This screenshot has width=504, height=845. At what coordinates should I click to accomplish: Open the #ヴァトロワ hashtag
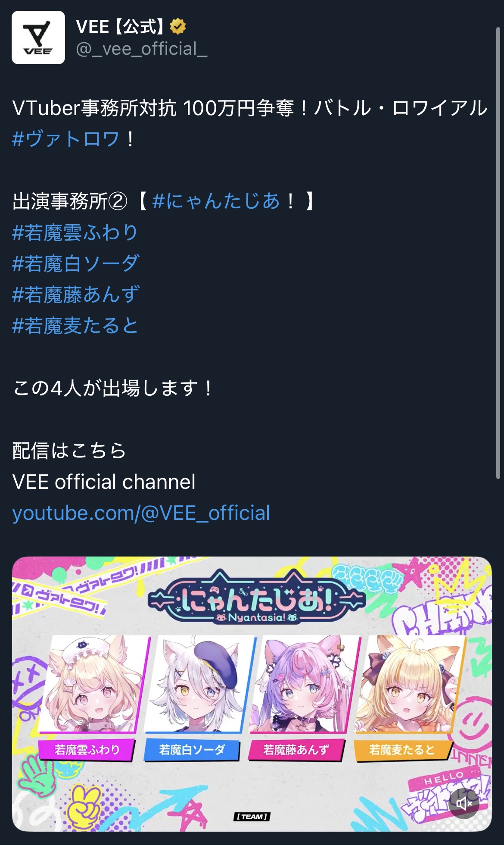click(x=66, y=139)
